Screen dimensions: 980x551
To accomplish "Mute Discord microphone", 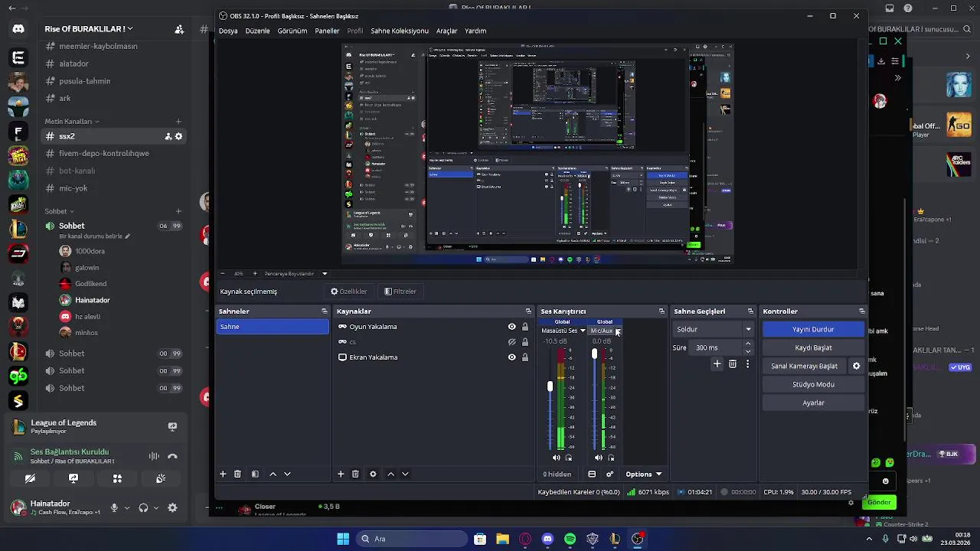I will click(114, 507).
